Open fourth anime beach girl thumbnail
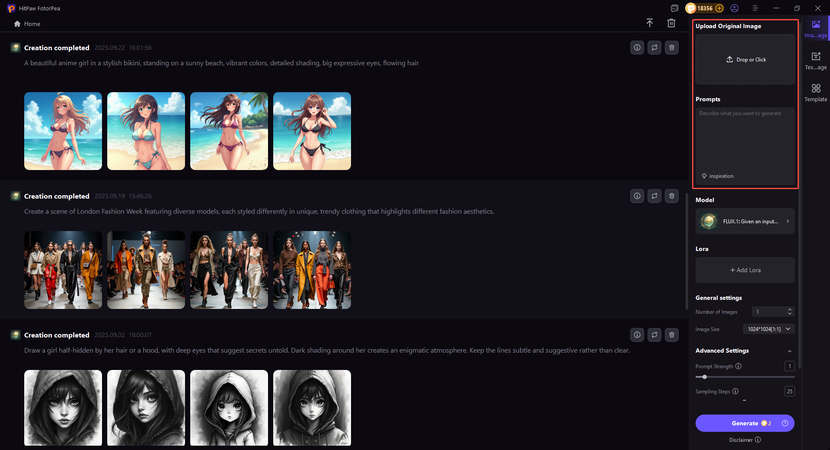The height and width of the screenshot is (450, 830). 312,131
